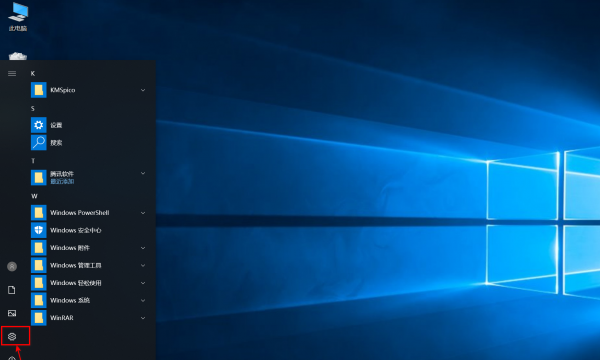Expand Windows 管理工具 folder chevron

pyautogui.click(x=143, y=266)
